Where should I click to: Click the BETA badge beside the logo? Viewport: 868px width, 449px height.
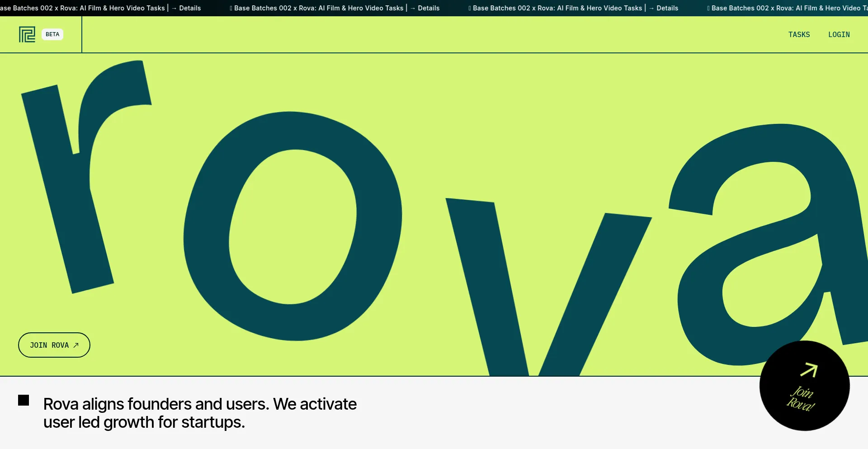52,34
